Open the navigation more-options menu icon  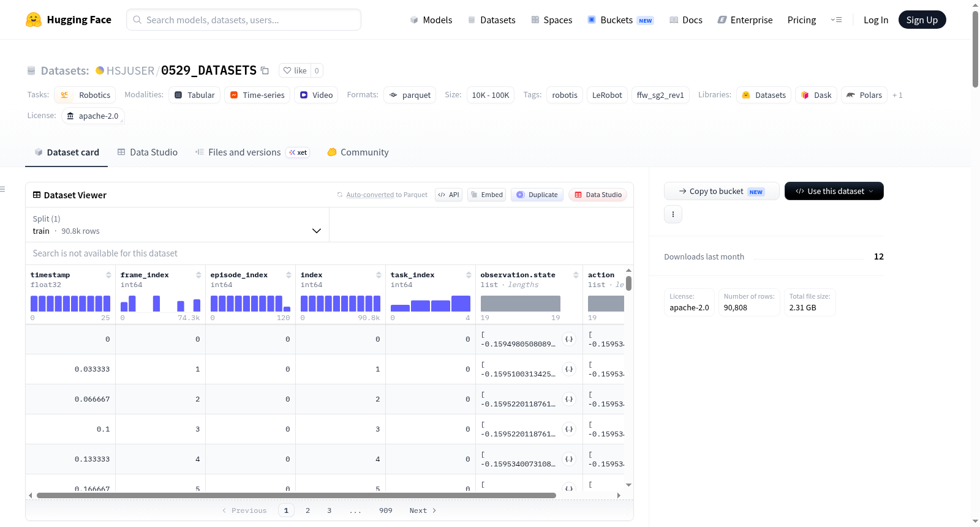836,20
